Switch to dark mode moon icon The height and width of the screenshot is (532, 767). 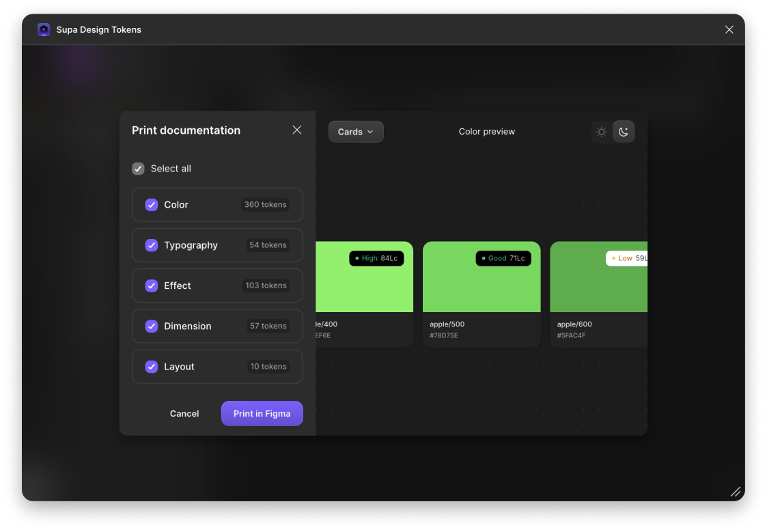point(624,132)
